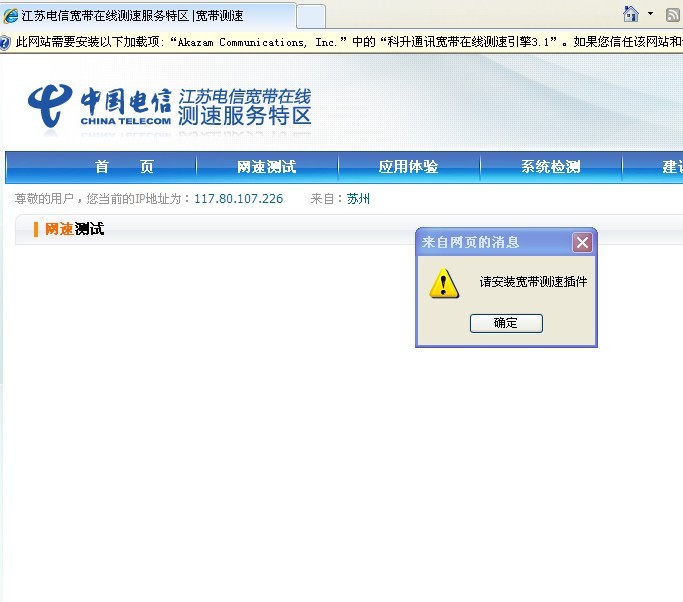Screen dimensions: 683x602
Task: Click the 江苏电信宽带在线测速服务特区 banner title
Action: click(244, 107)
